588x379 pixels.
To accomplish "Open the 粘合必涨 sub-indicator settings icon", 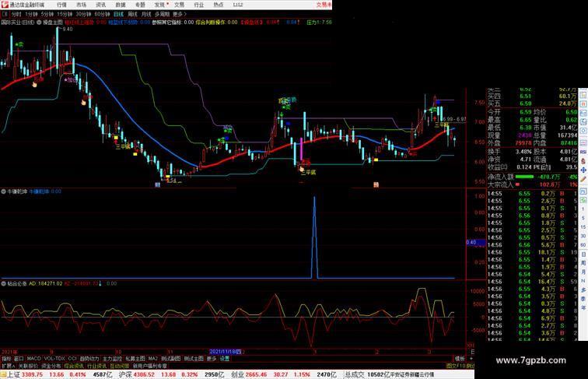I will pos(3,283).
